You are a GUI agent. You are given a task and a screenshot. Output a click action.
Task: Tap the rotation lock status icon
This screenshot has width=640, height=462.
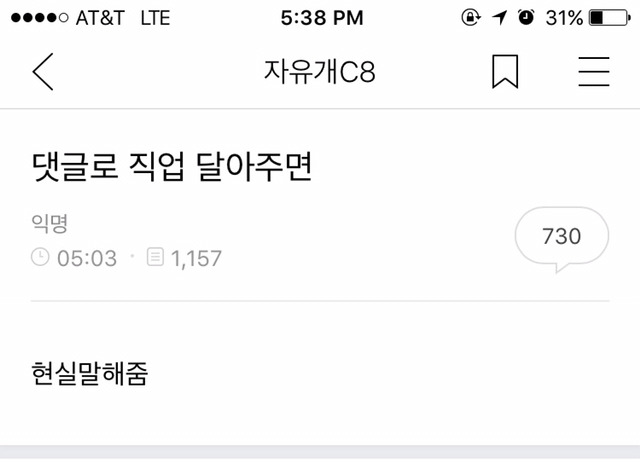[x=471, y=18]
